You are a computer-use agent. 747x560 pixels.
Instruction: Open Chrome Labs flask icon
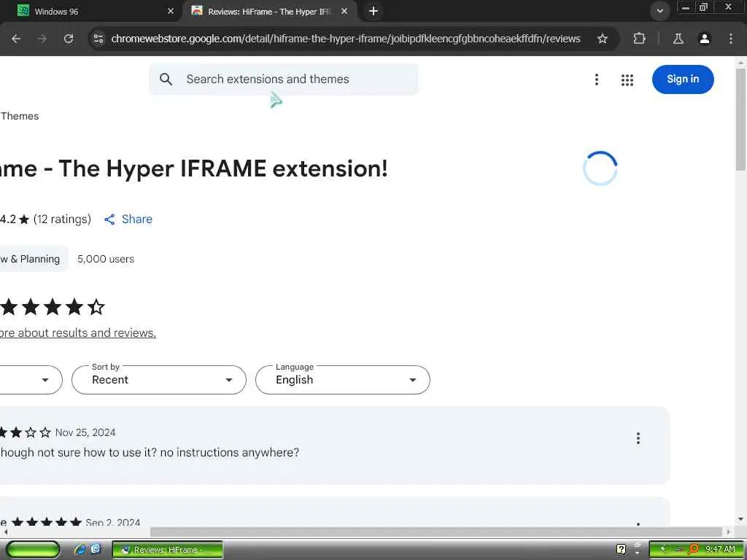pyautogui.click(x=678, y=39)
